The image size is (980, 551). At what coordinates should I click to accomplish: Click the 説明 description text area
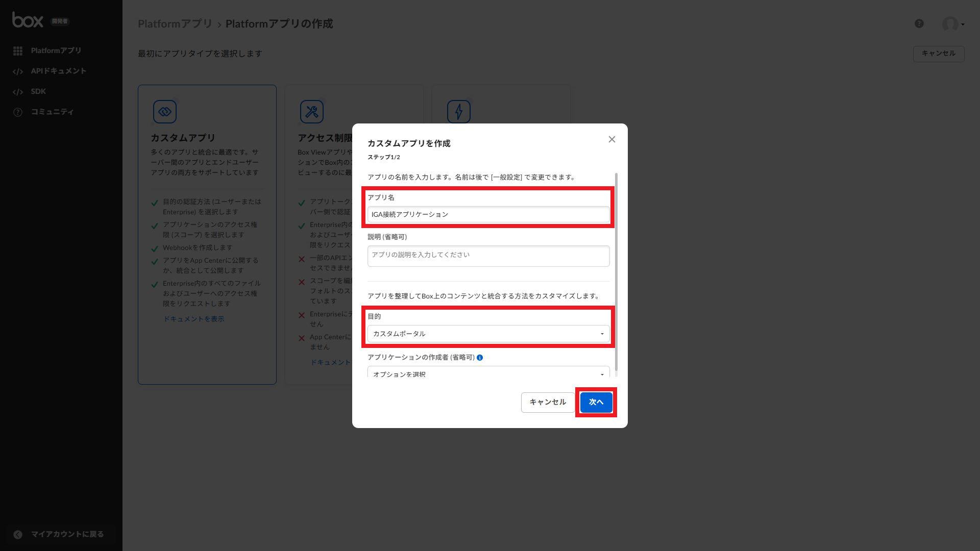488,256
